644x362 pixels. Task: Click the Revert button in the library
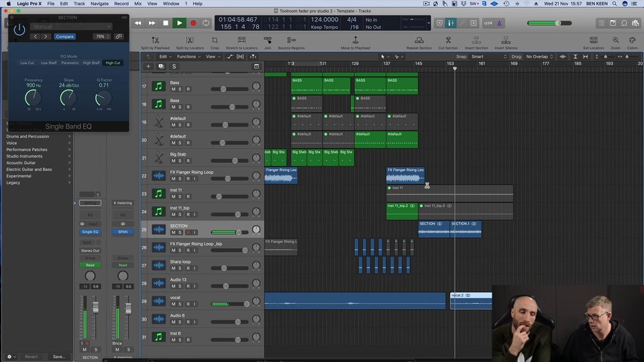coord(32,357)
